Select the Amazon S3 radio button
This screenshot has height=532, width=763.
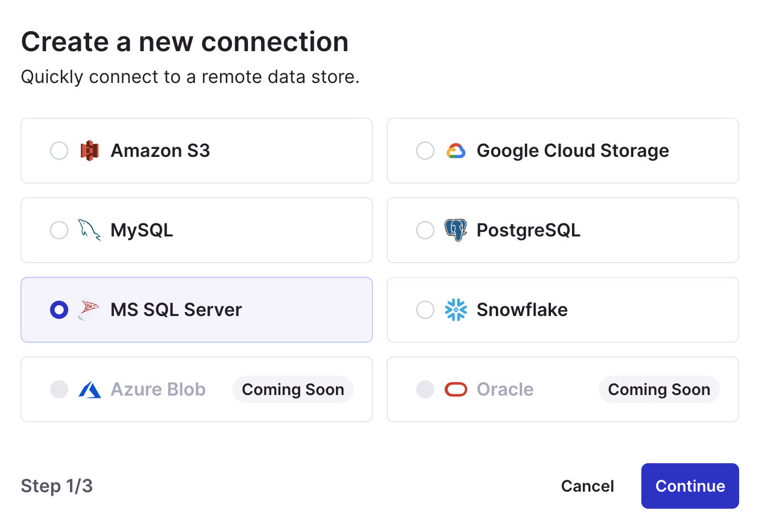point(59,151)
